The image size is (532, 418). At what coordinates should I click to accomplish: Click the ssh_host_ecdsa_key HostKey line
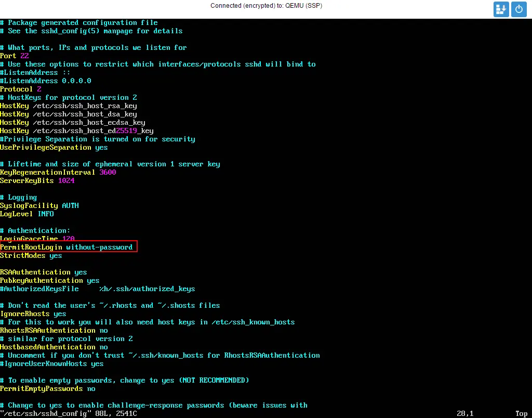tap(73, 122)
